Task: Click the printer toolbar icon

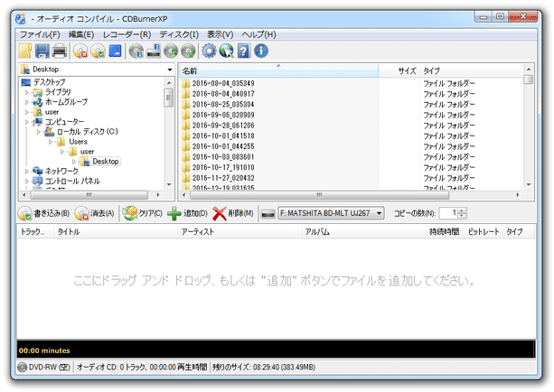Action: click(x=60, y=51)
